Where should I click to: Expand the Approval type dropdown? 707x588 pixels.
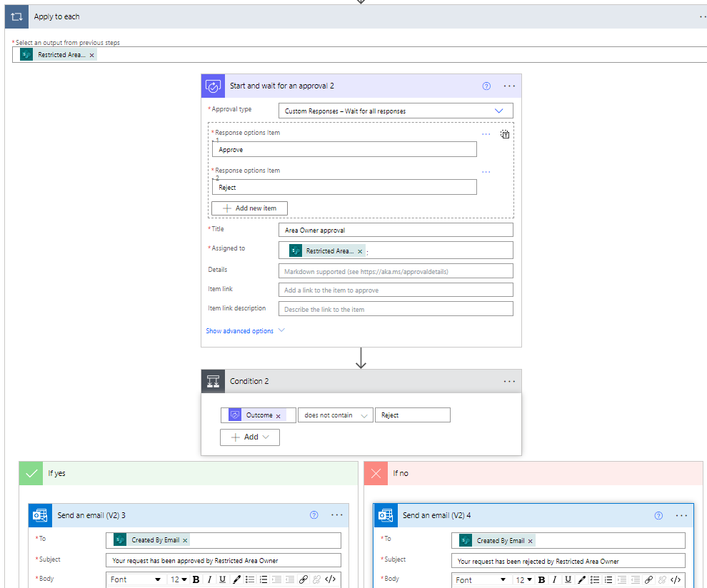pos(498,111)
